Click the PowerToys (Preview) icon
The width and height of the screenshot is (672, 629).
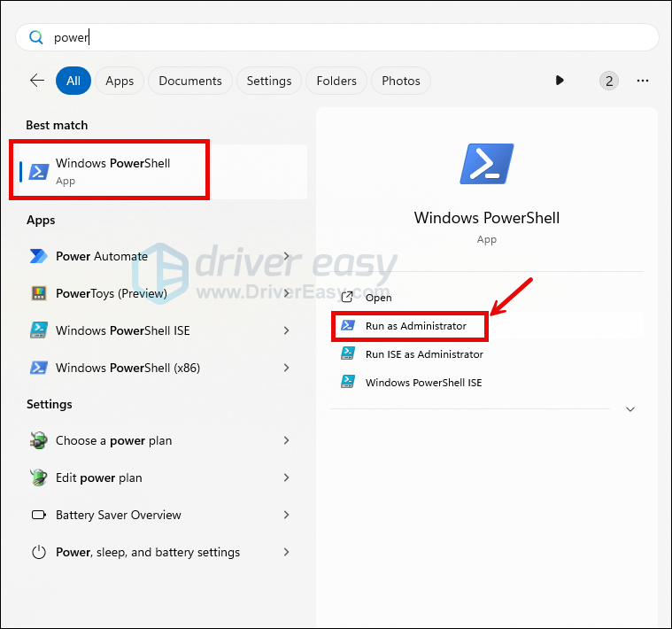pos(38,293)
